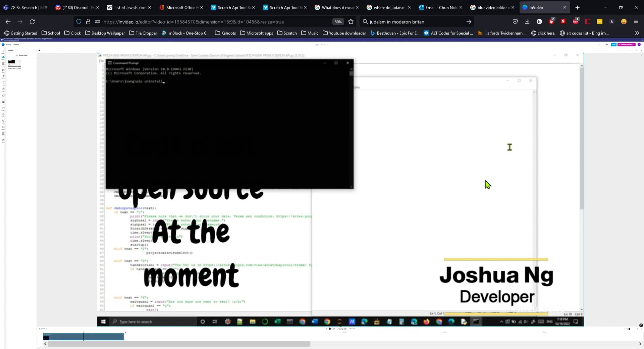Viewport: 644px width, 349px height.
Task: Open the help icon beside Upgrade button
Action: click(x=639, y=44)
